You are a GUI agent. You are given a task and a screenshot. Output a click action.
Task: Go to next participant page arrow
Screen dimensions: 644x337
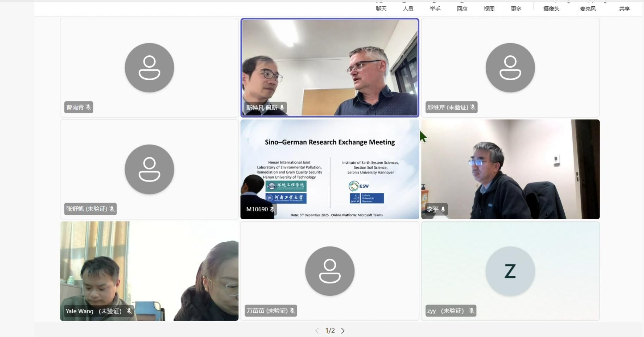click(x=343, y=331)
